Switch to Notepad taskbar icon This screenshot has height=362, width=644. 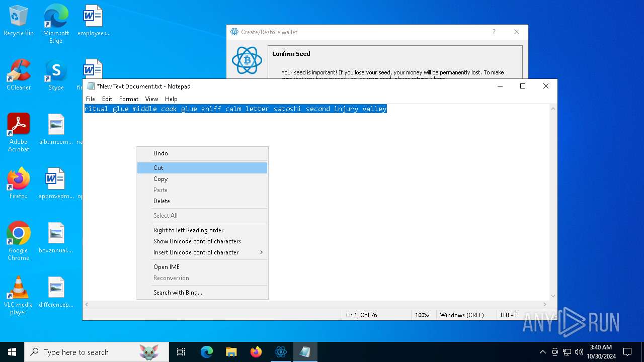[305, 352]
